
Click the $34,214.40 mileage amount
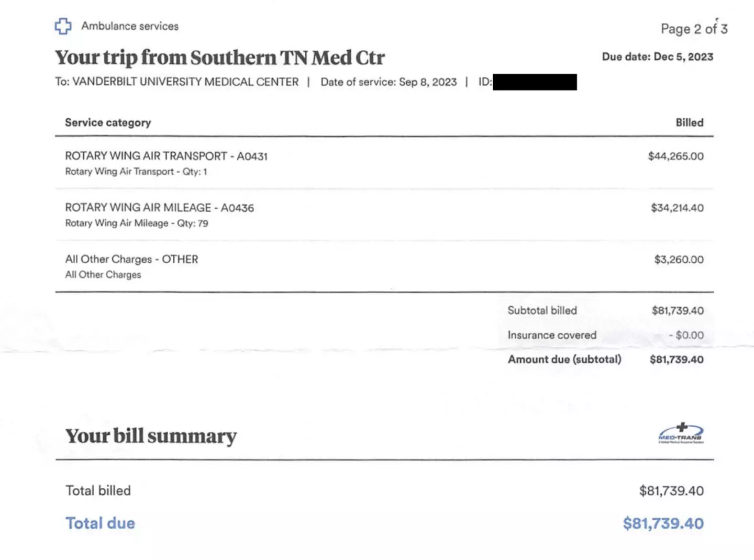click(x=677, y=208)
